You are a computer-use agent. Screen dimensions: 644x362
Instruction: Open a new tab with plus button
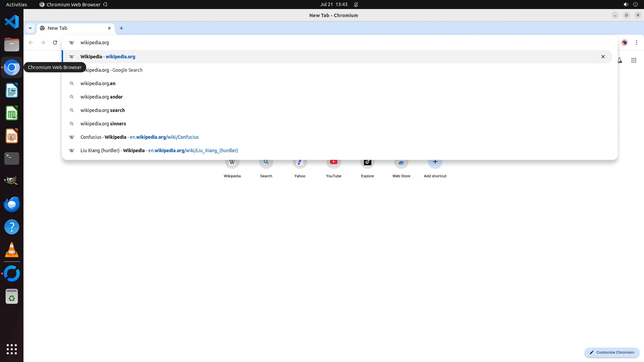click(x=121, y=28)
